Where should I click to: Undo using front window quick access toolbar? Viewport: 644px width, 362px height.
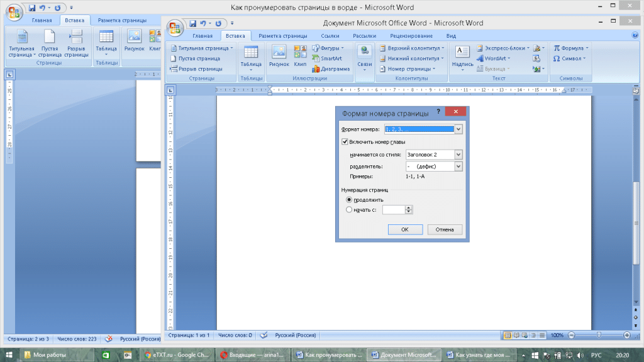pos(203,23)
